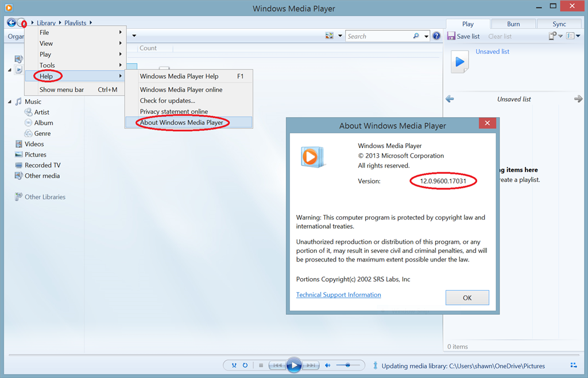Image resolution: width=588 pixels, height=378 pixels.
Task: Click the Other Libraries icon
Action: [x=19, y=197]
